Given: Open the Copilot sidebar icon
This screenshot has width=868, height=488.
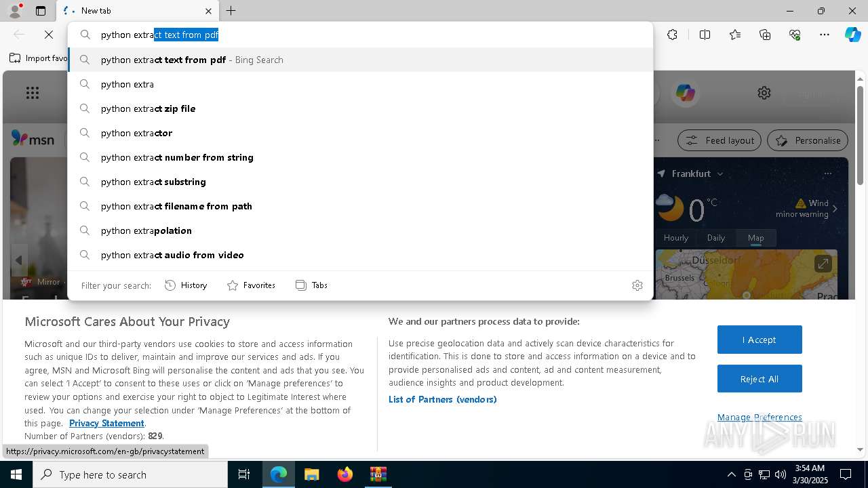Looking at the screenshot, I should click(x=852, y=35).
